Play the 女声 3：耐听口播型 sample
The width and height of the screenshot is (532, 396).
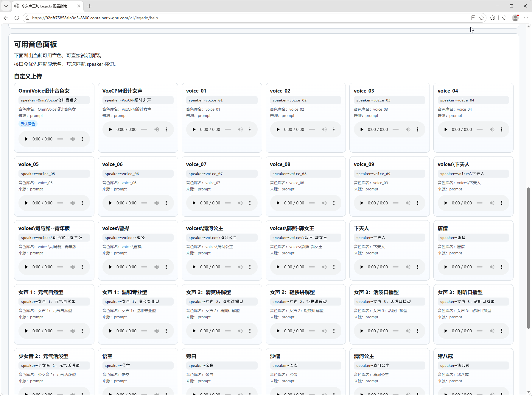[446, 331]
